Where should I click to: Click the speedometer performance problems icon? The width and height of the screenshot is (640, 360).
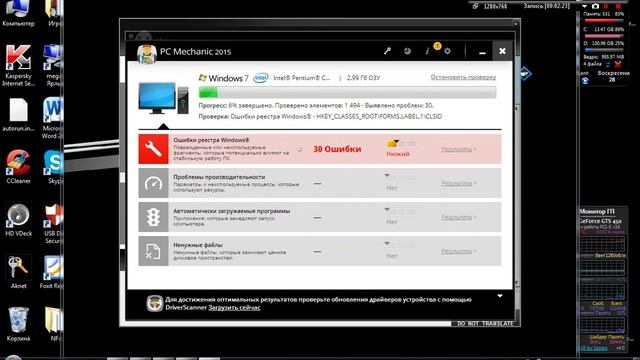pyautogui.click(x=153, y=183)
